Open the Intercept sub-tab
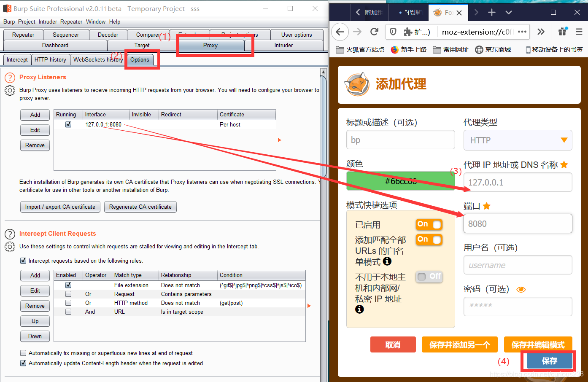588x382 pixels. point(17,59)
